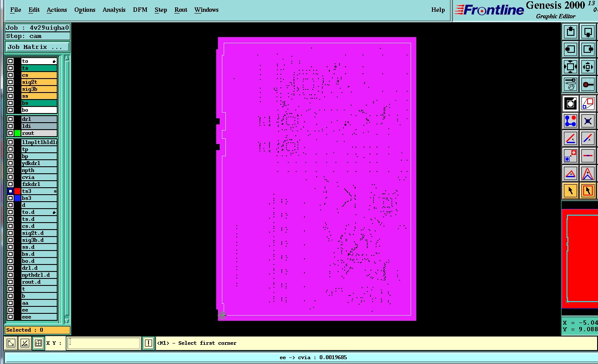Image resolution: width=598 pixels, height=364 pixels.
Task: Click the zoom in icon with inward arrows
Action: 588,67
